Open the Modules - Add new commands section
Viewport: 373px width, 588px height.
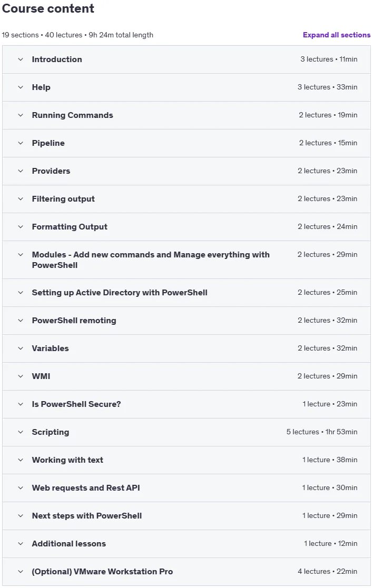pyautogui.click(x=186, y=260)
